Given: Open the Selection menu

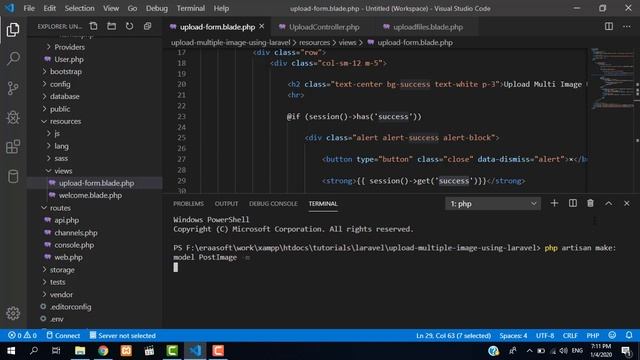Looking at the screenshot, I should [79, 8].
